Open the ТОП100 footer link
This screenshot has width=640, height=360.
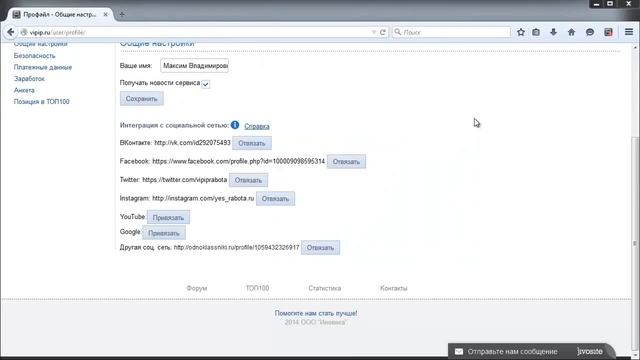tap(257, 288)
